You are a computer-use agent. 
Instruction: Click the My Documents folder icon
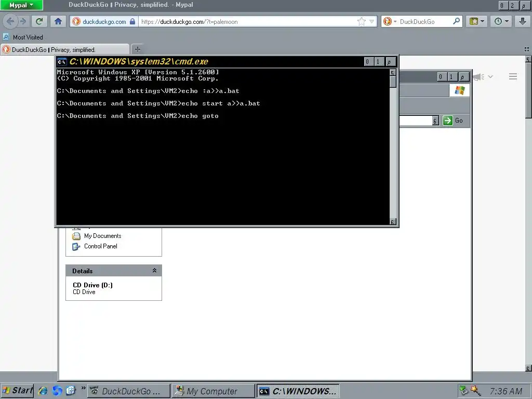pos(76,236)
